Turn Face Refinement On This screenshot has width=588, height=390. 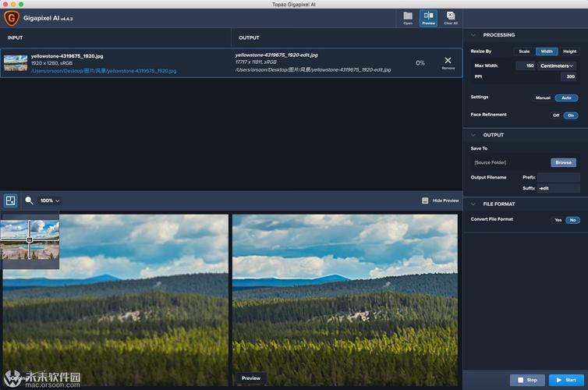[571, 115]
